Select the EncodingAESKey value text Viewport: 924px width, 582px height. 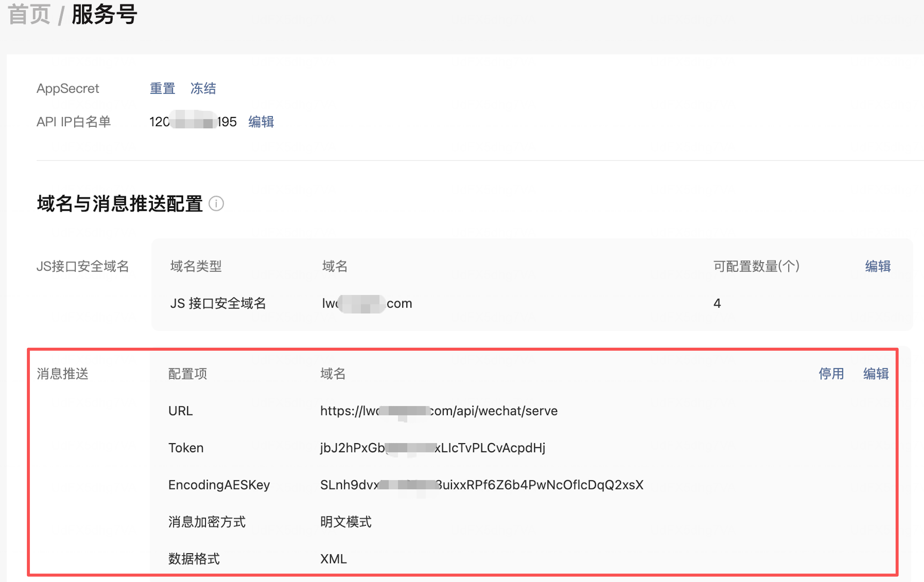[x=481, y=485]
